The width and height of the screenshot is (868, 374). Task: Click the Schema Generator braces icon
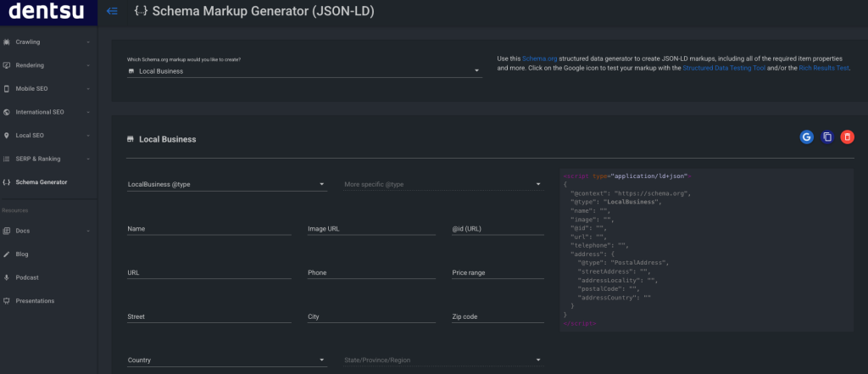click(x=6, y=181)
